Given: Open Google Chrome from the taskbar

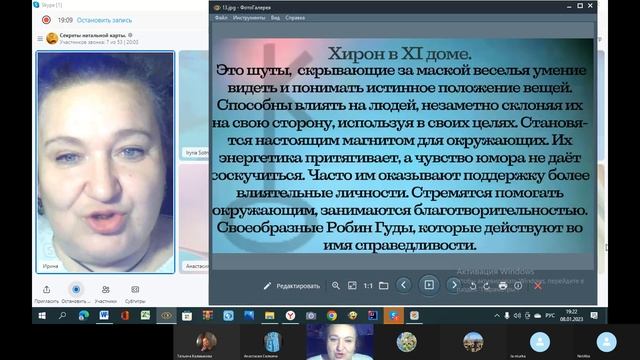Looking at the screenshot, I should [x=332, y=316].
